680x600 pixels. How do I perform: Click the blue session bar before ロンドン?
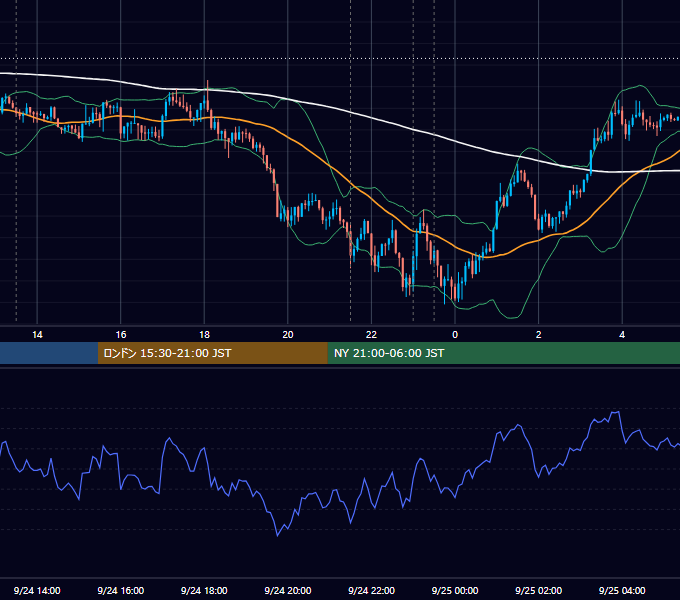click(x=49, y=353)
